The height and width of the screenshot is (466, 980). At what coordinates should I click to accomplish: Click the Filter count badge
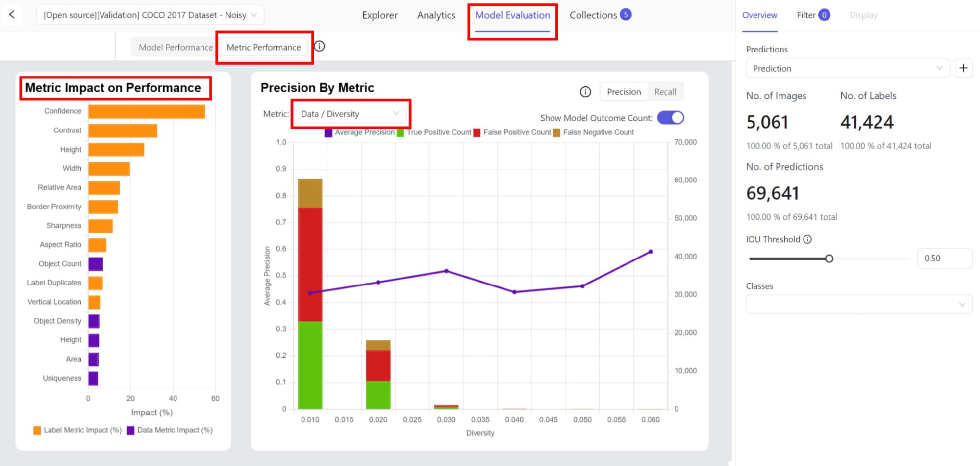pyautogui.click(x=824, y=15)
